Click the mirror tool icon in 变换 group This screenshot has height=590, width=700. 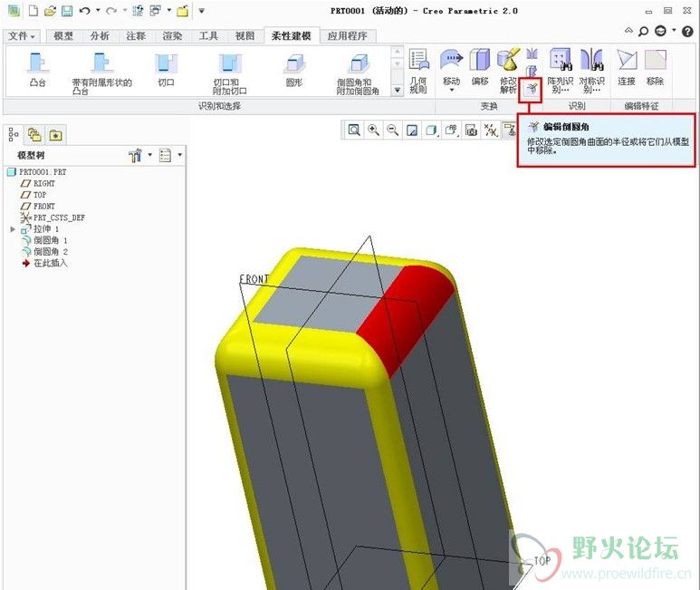[532, 54]
